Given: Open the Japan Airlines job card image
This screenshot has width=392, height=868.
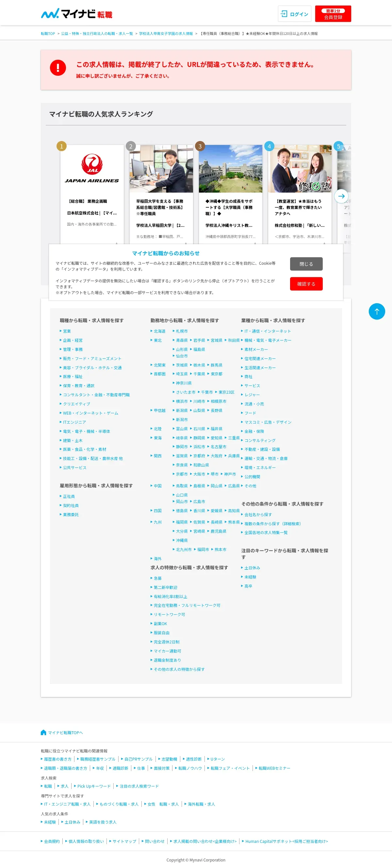Looking at the screenshot, I should (x=92, y=169).
